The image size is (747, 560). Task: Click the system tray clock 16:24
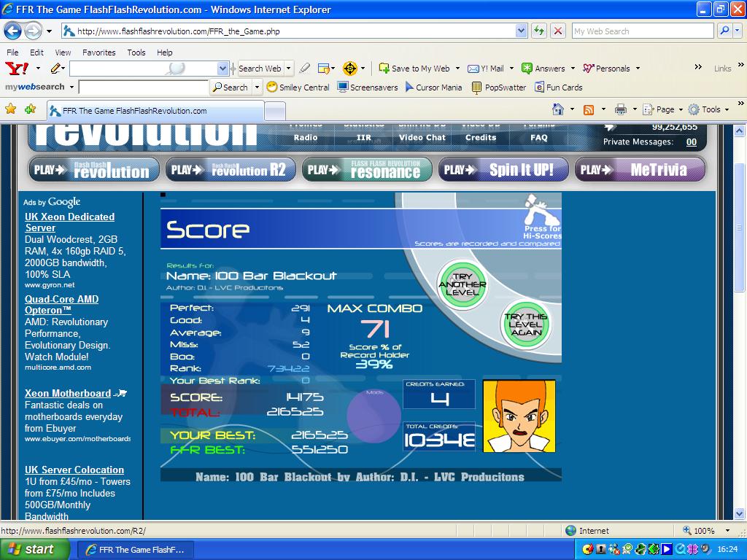(x=727, y=550)
